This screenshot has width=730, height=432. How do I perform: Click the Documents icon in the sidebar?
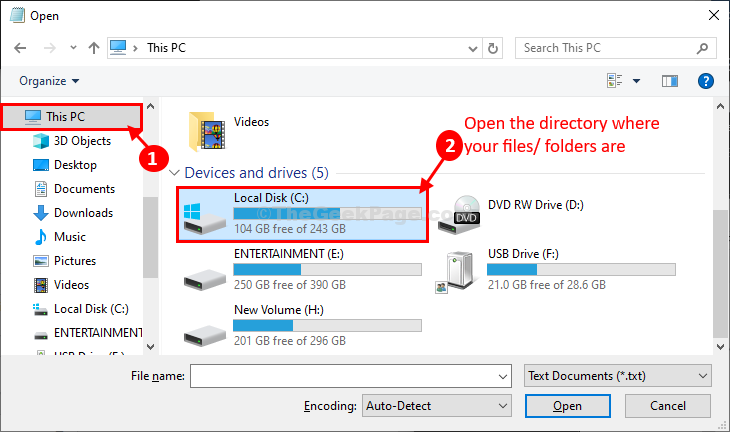(41, 189)
